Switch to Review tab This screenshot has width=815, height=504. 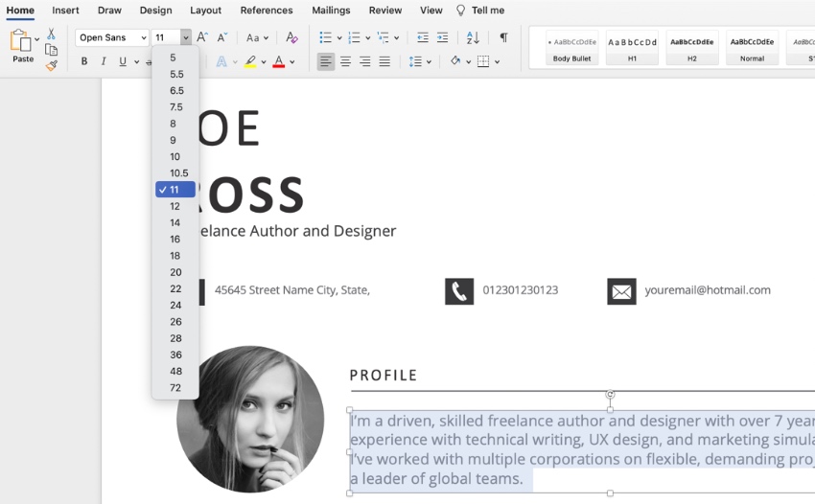[385, 11]
